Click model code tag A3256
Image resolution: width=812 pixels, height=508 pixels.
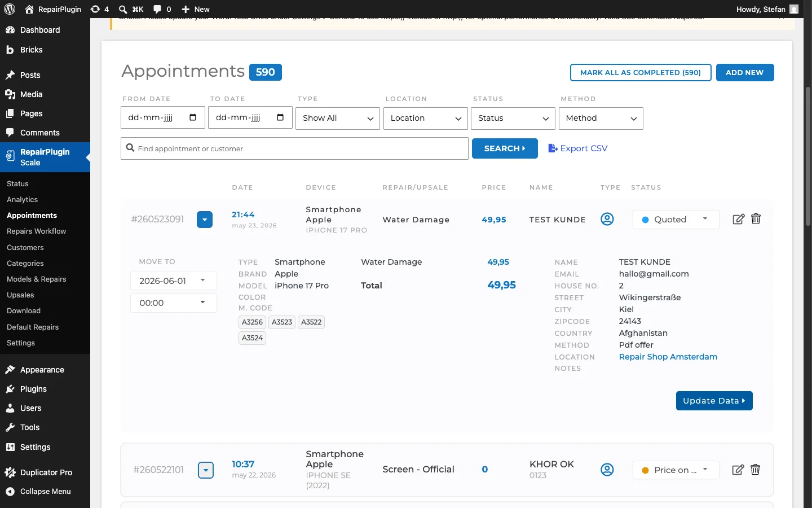(253, 322)
